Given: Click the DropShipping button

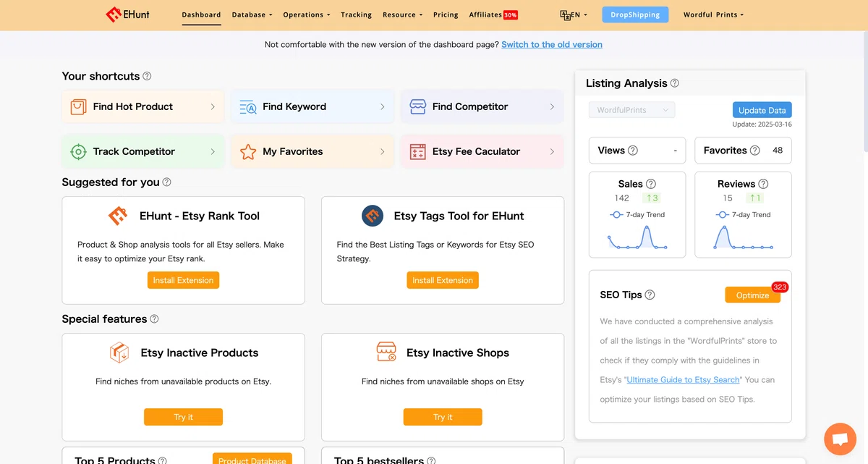Looking at the screenshot, I should (635, 14).
